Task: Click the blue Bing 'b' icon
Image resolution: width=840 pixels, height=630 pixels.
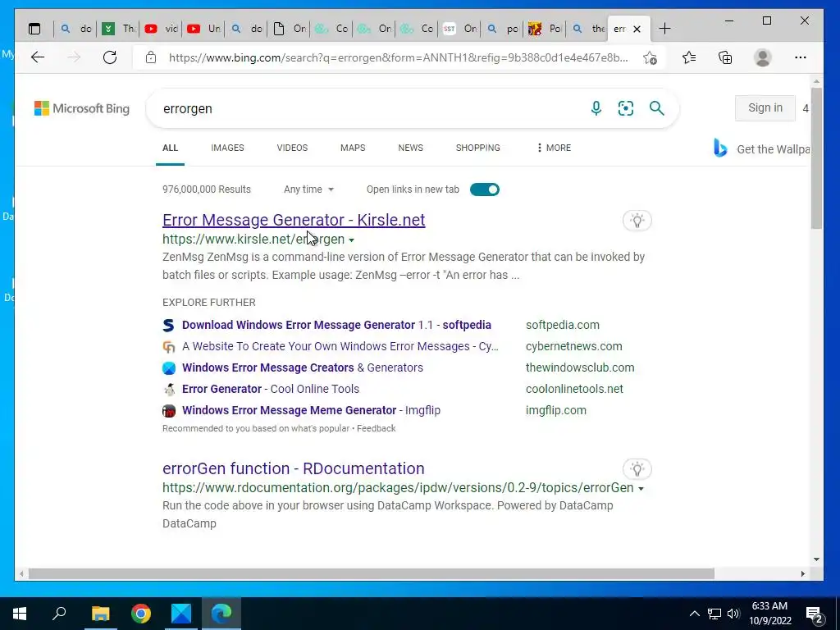Action: pos(720,148)
